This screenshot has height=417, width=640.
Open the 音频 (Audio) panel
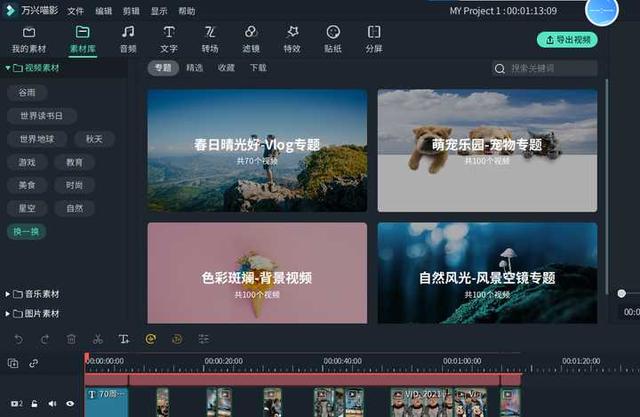(x=128, y=39)
